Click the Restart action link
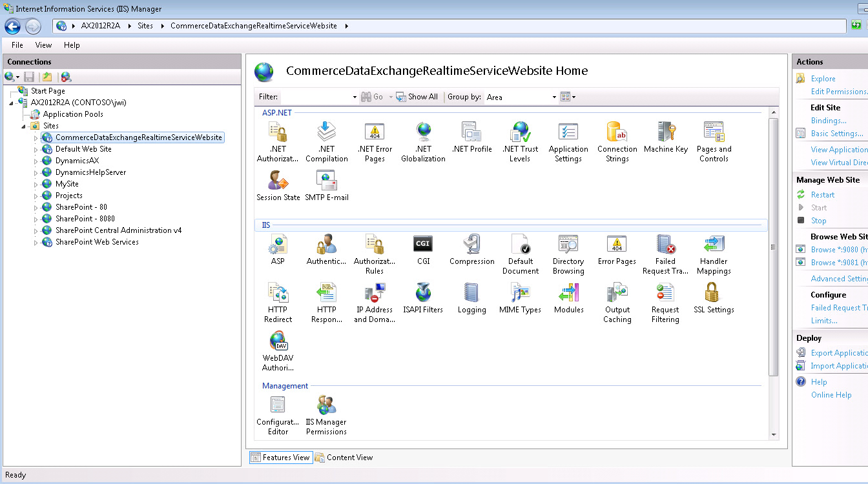Viewport: 868px width, 484px height. tap(823, 195)
